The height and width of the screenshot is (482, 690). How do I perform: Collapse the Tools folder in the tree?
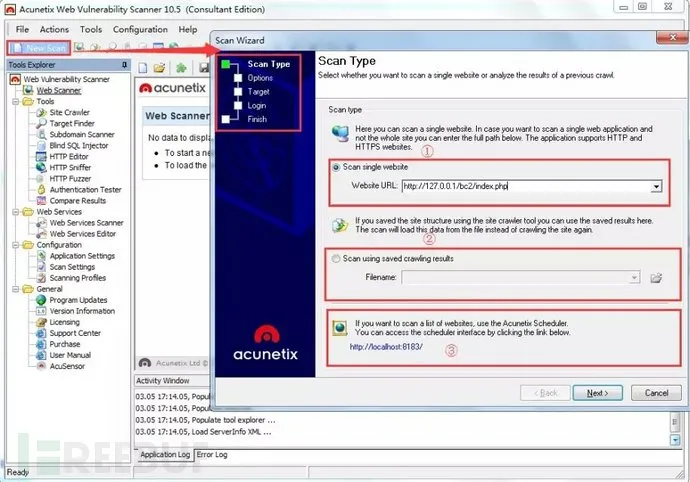pos(15,102)
